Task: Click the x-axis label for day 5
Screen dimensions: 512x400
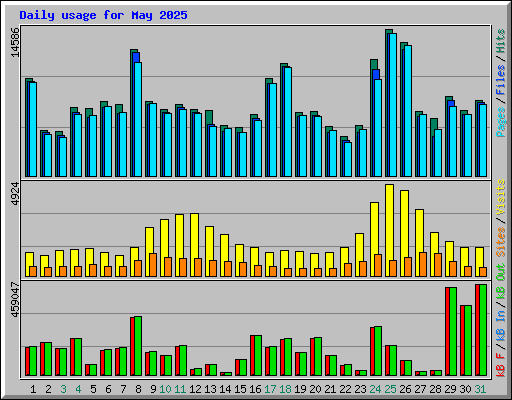Action: 93,389
